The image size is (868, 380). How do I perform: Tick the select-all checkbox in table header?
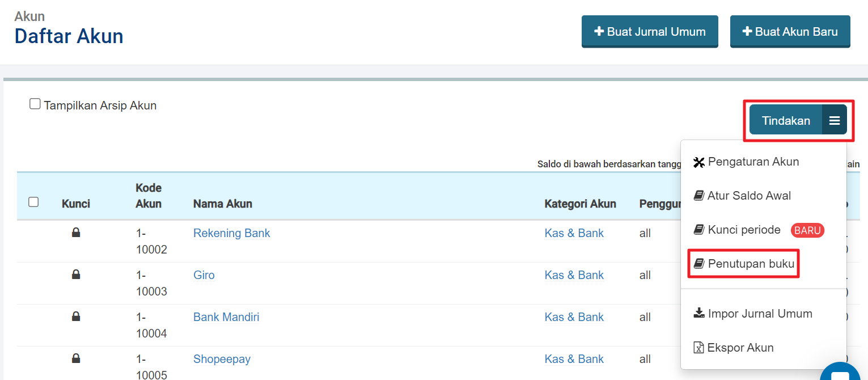[x=33, y=202]
